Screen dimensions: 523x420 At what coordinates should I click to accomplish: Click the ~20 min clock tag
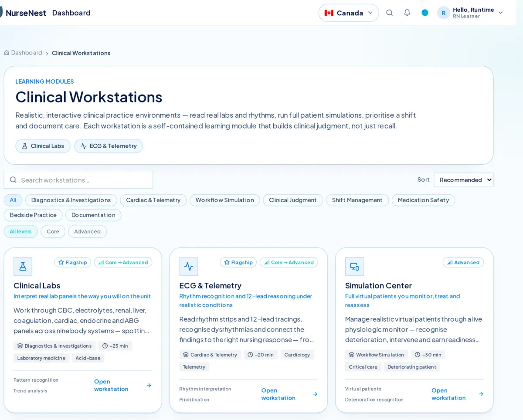pyautogui.click(x=261, y=355)
